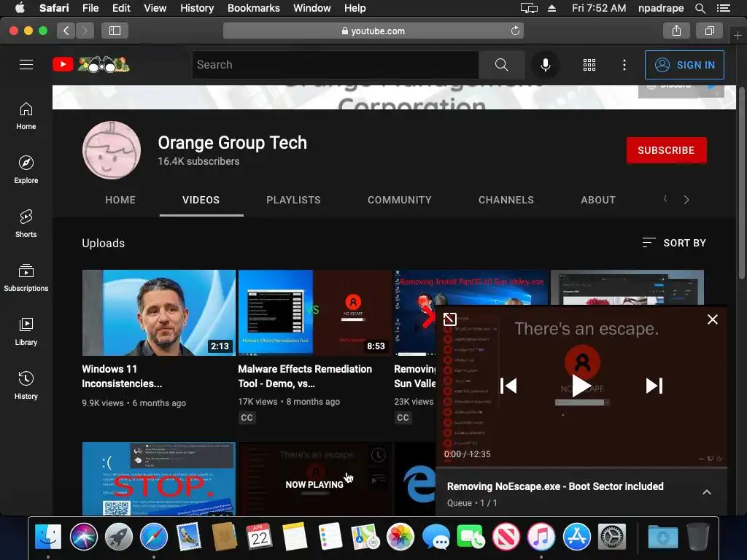
Task: Open the Safari Share button
Action: pyautogui.click(x=676, y=31)
